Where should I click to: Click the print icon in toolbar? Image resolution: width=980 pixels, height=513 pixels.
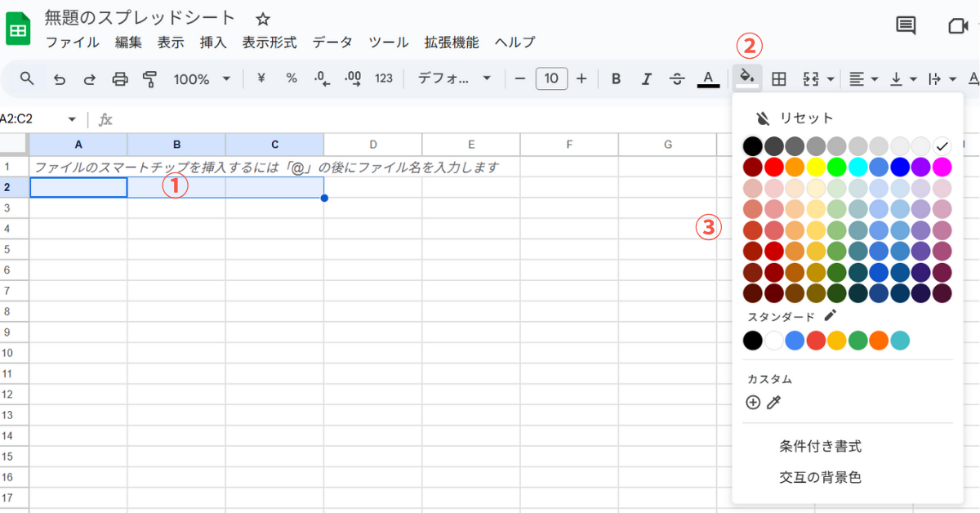pyautogui.click(x=120, y=78)
